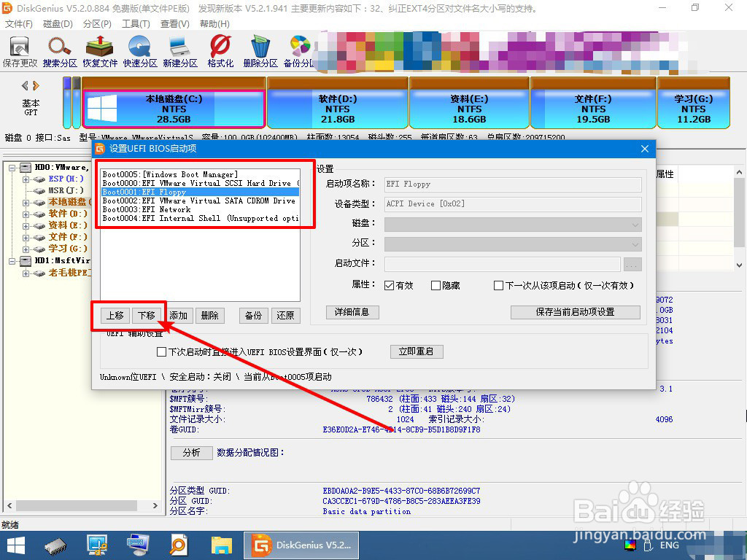Enable 下一次从该项启动 checkbox

click(498, 285)
